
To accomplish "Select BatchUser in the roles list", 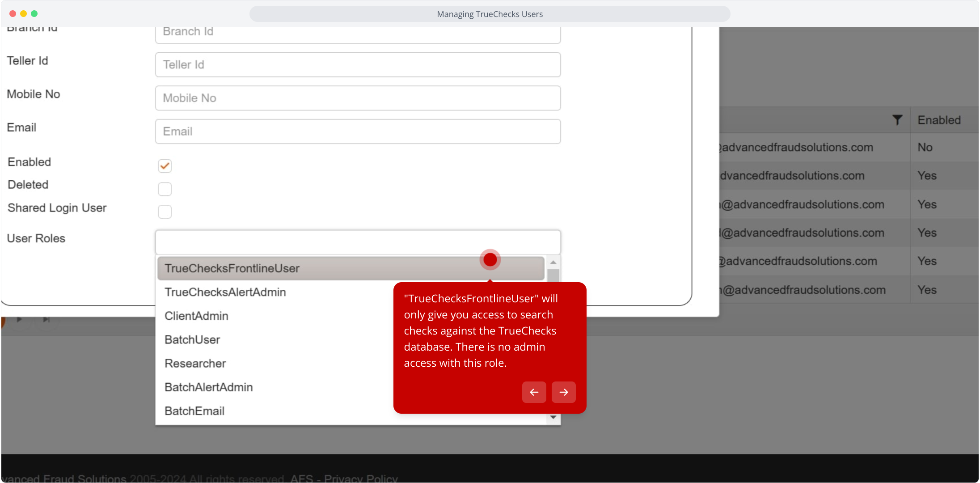I will (192, 339).
